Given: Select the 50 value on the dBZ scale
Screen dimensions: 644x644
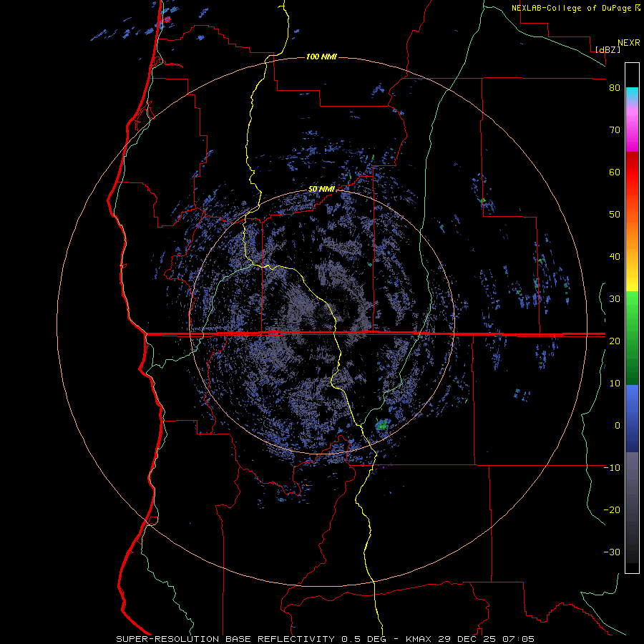Looking at the screenshot, I should pyautogui.click(x=615, y=215).
